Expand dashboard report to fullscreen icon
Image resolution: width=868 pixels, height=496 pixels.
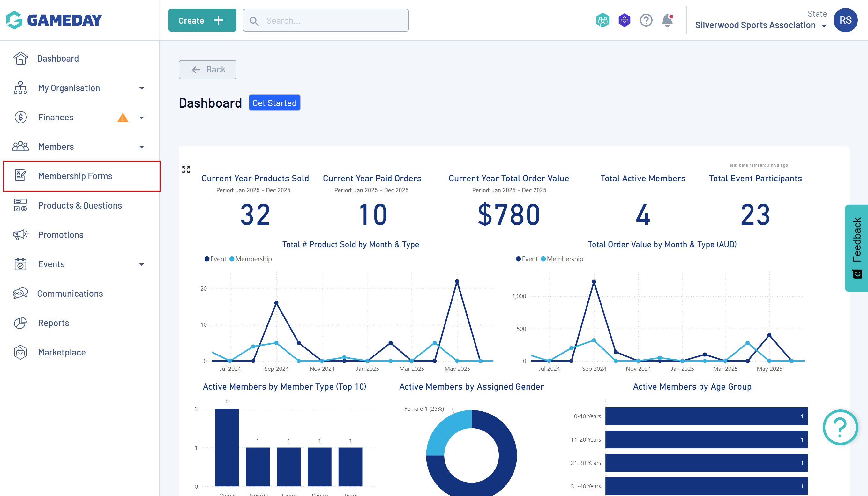coord(186,169)
